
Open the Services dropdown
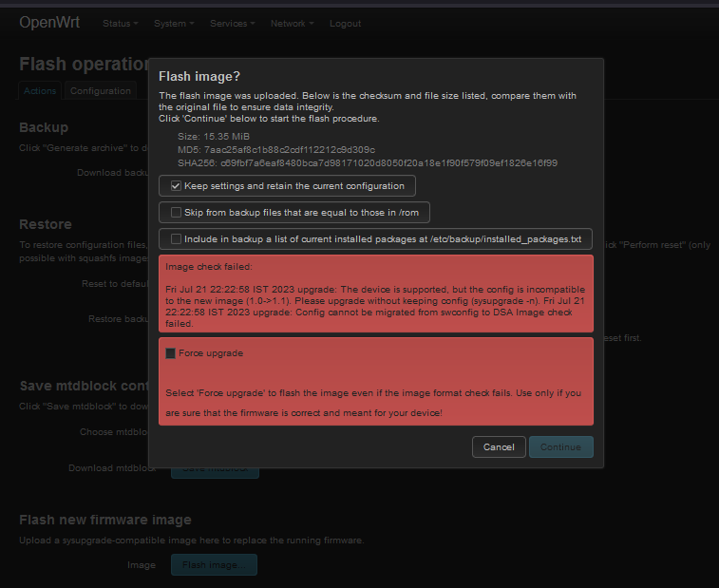(x=232, y=24)
